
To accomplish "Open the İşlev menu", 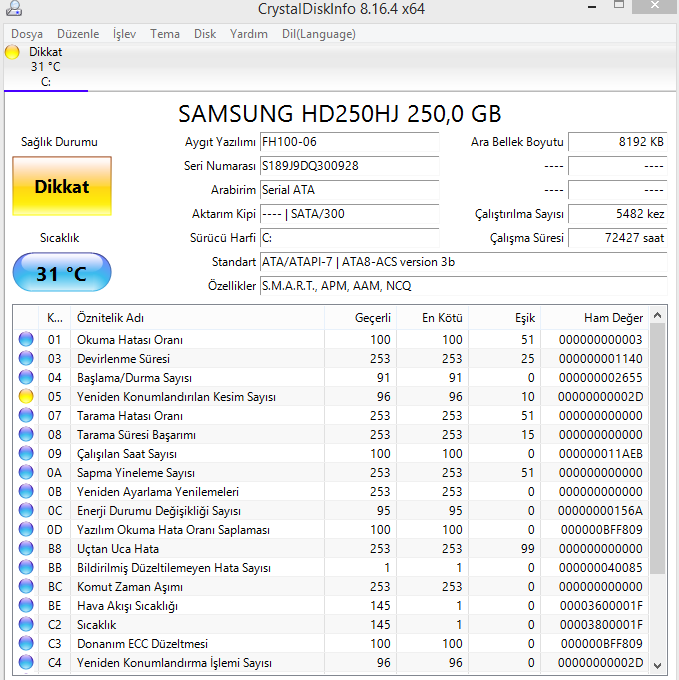I will coord(125,34).
